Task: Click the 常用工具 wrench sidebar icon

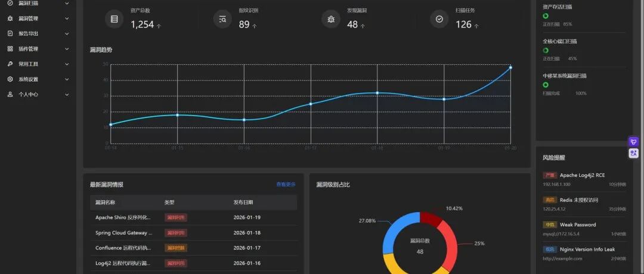Action: coord(10,64)
